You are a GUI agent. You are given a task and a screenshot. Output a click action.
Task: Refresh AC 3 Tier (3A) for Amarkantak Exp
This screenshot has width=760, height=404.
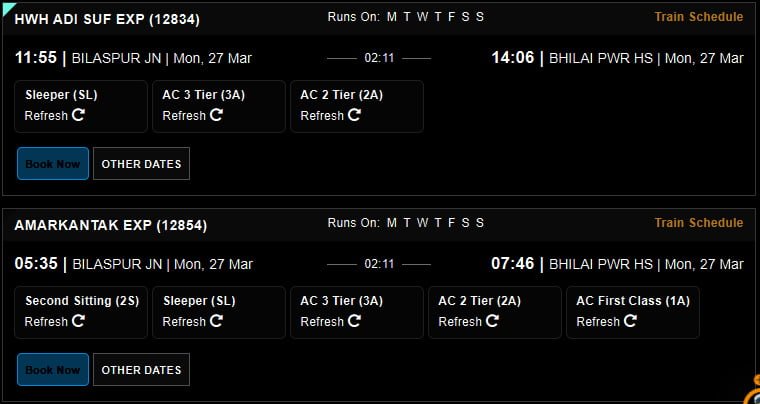331,321
